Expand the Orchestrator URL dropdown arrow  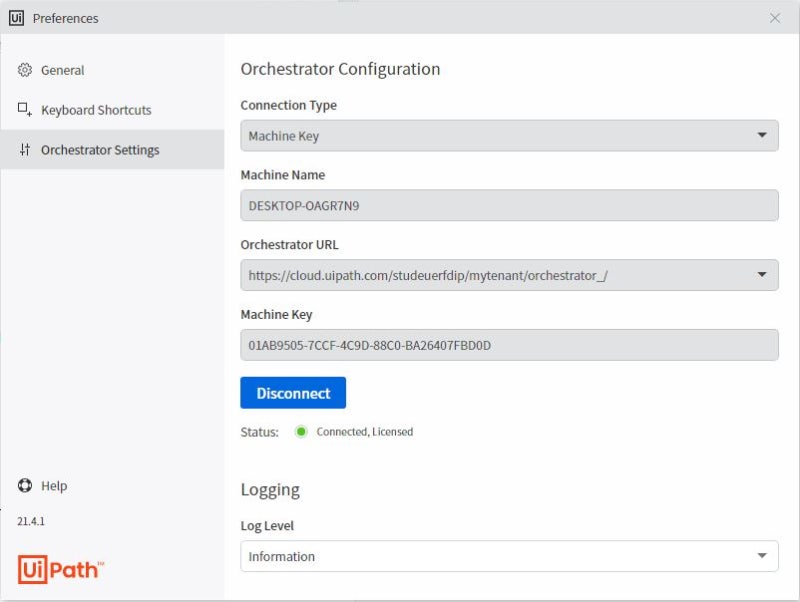(762, 274)
